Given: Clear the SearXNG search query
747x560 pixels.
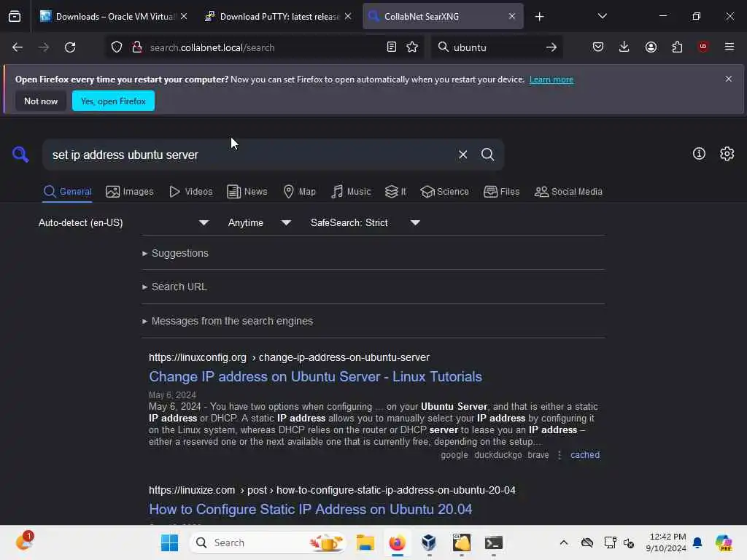Looking at the screenshot, I should (x=462, y=155).
